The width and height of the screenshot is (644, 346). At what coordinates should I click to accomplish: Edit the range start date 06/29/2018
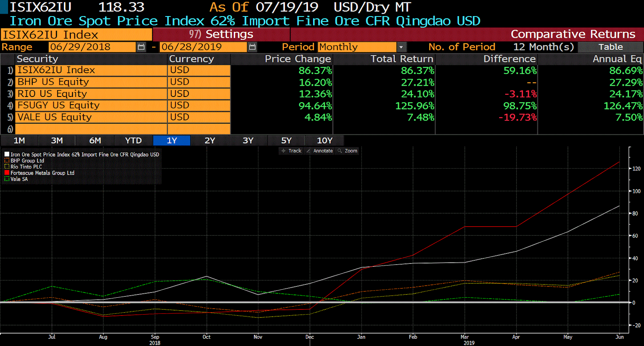tap(92, 47)
